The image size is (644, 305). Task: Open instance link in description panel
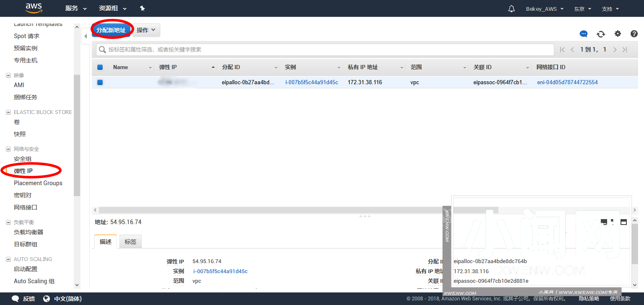(x=220, y=271)
